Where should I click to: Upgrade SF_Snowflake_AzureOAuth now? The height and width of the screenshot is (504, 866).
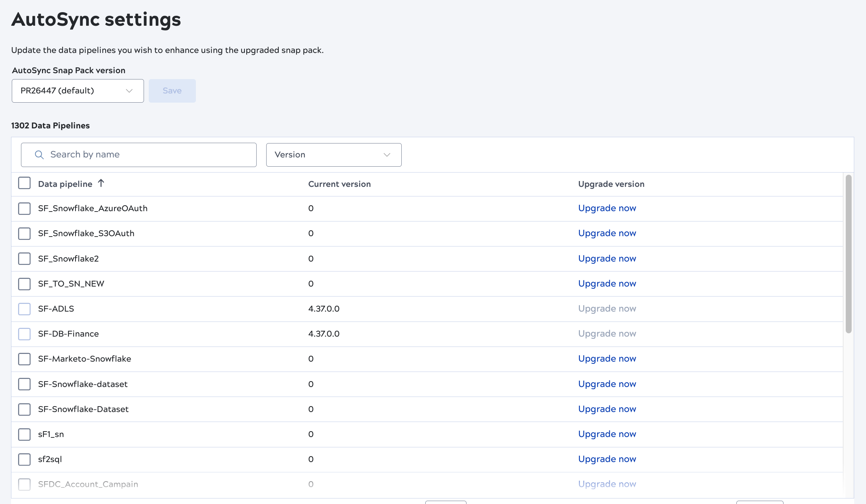click(x=607, y=208)
